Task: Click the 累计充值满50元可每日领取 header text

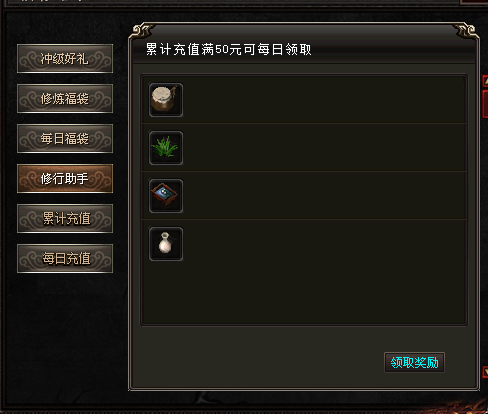Action: (x=229, y=50)
